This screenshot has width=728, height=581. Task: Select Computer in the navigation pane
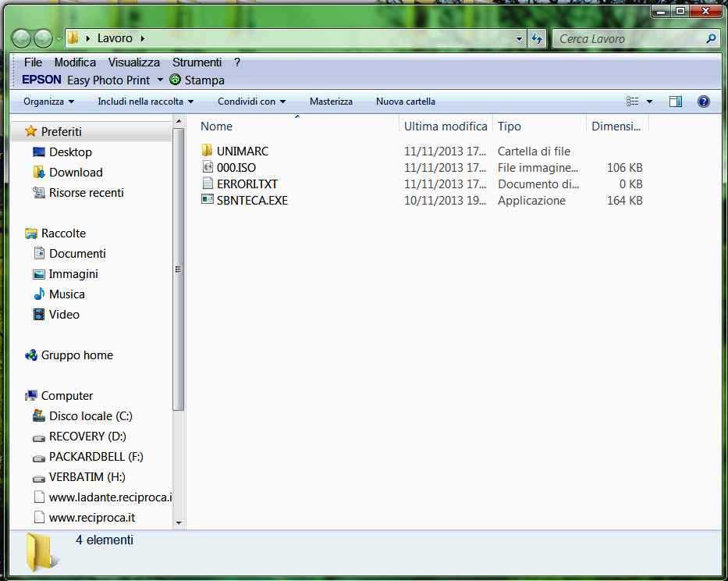67,396
